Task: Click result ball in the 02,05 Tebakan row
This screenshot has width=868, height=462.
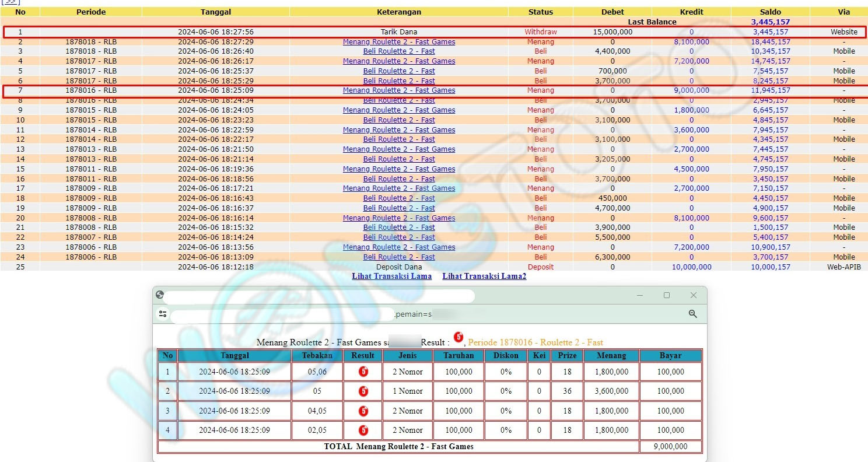Action: pyautogui.click(x=363, y=430)
